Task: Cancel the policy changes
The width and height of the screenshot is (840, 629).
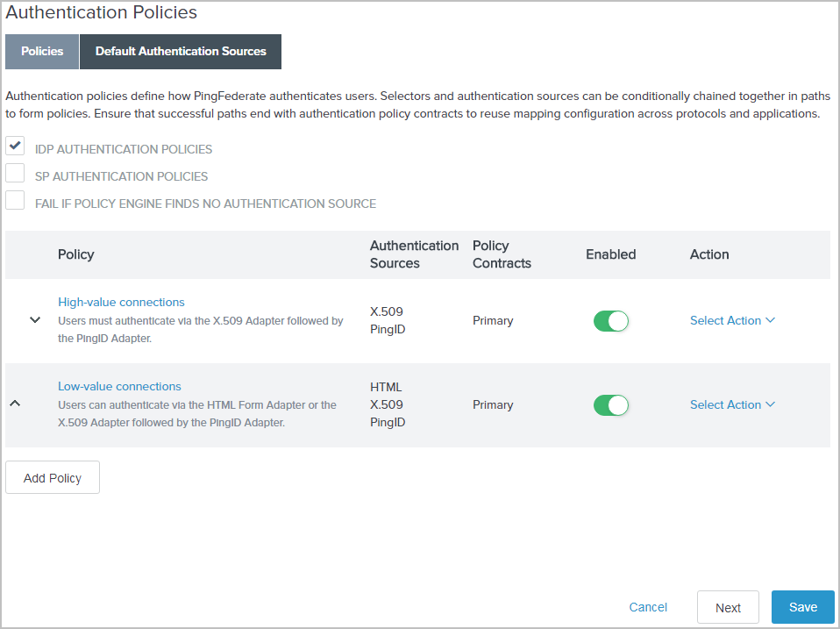Action: 648,607
